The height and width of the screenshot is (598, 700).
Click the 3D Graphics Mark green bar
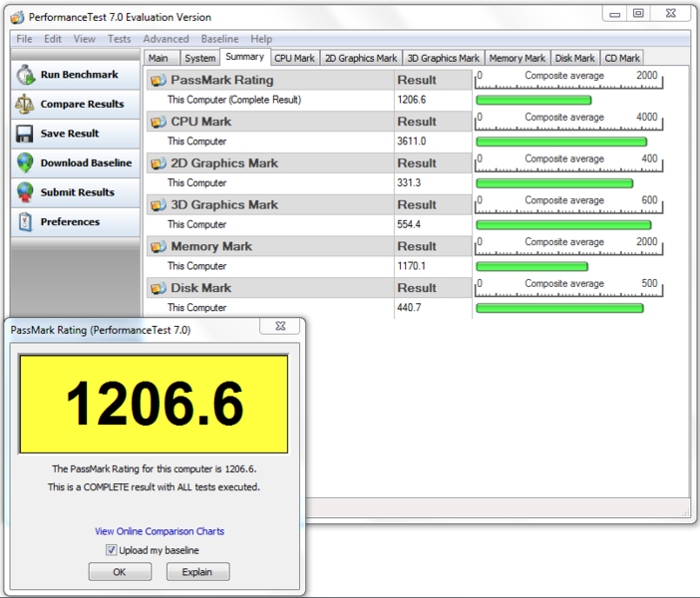click(563, 224)
